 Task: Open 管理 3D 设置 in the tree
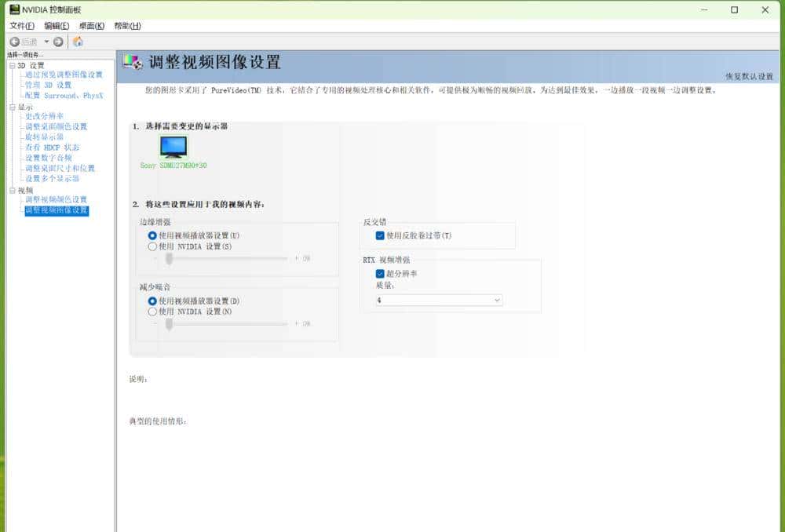(x=48, y=85)
